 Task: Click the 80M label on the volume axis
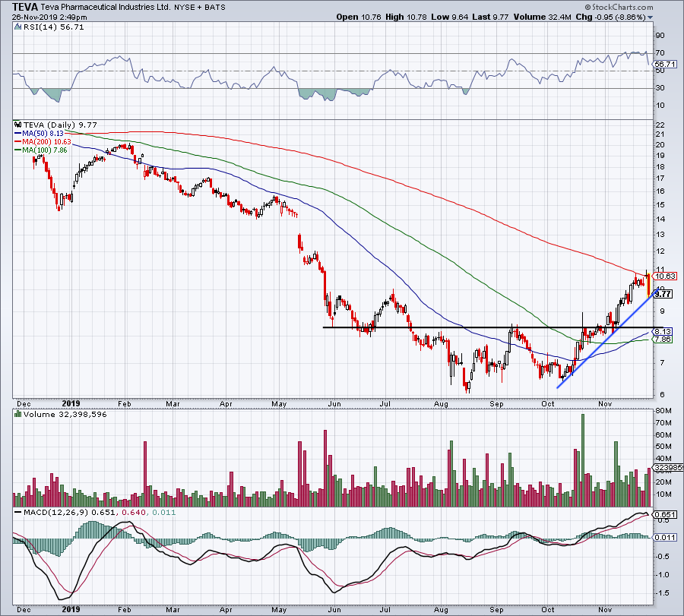point(663,411)
